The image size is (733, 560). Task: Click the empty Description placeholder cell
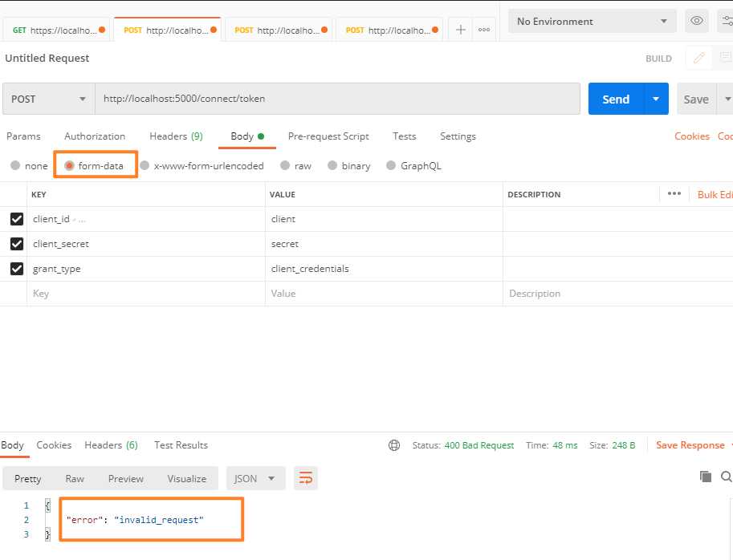pyautogui.click(x=618, y=294)
